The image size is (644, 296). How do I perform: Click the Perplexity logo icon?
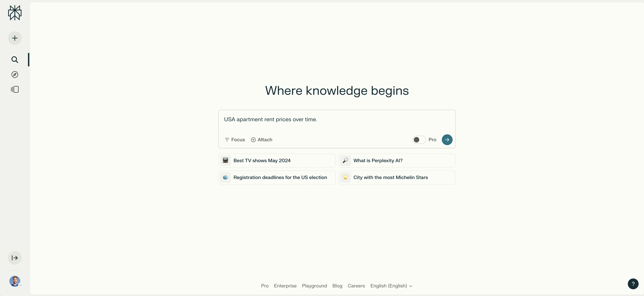[x=15, y=13]
